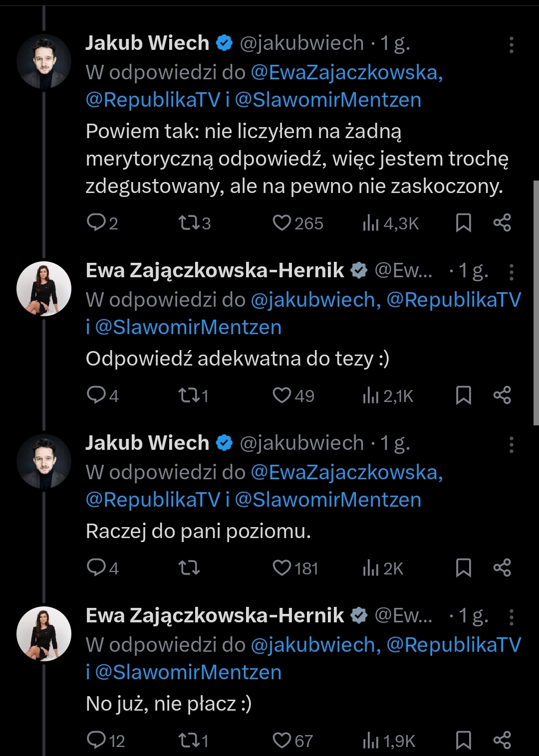Open replies on the "No już, nie płacz" tweet
539x756 pixels.
tap(95, 741)
